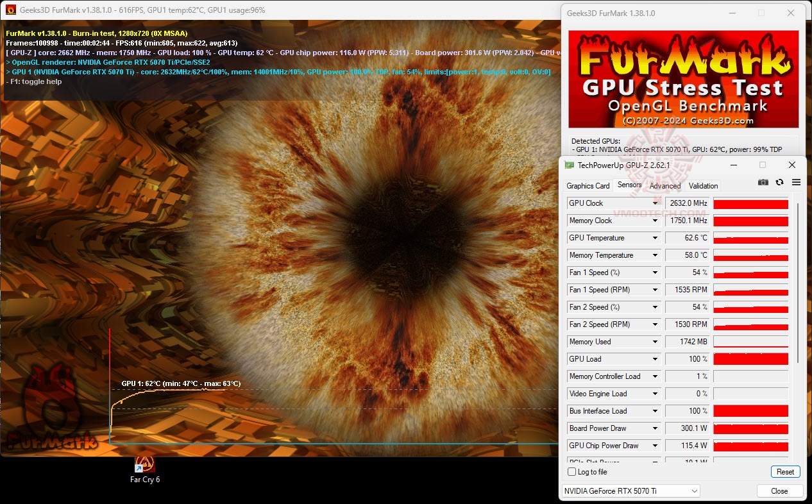
Task: Click the Bus Interface Load sensor graph
Action: coord(750,411)
